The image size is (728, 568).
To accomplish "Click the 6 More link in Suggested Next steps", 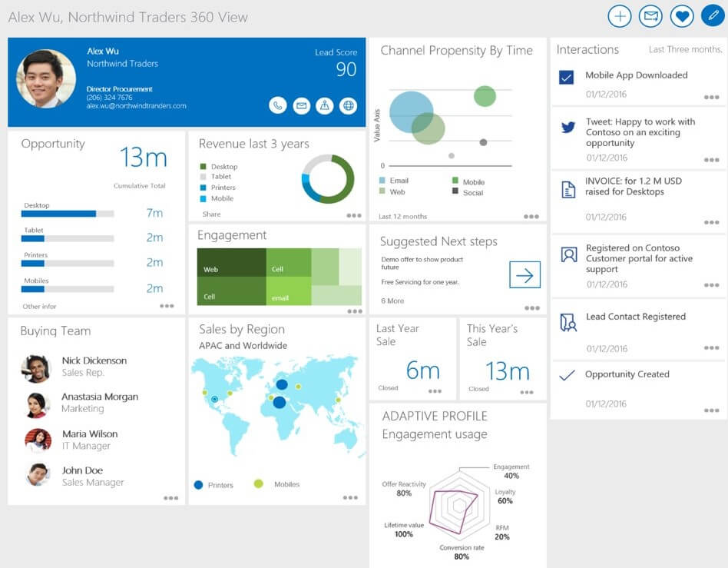I will tap(392, 301).
